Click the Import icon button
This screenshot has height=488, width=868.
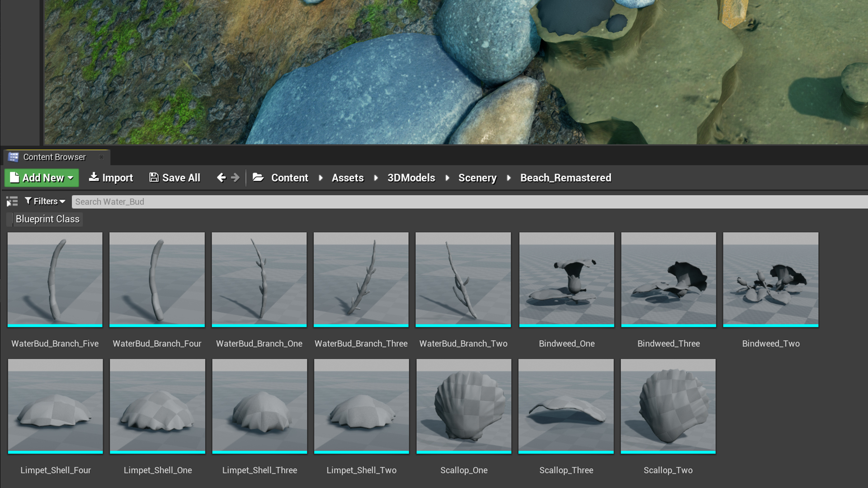tap(94, 177)
